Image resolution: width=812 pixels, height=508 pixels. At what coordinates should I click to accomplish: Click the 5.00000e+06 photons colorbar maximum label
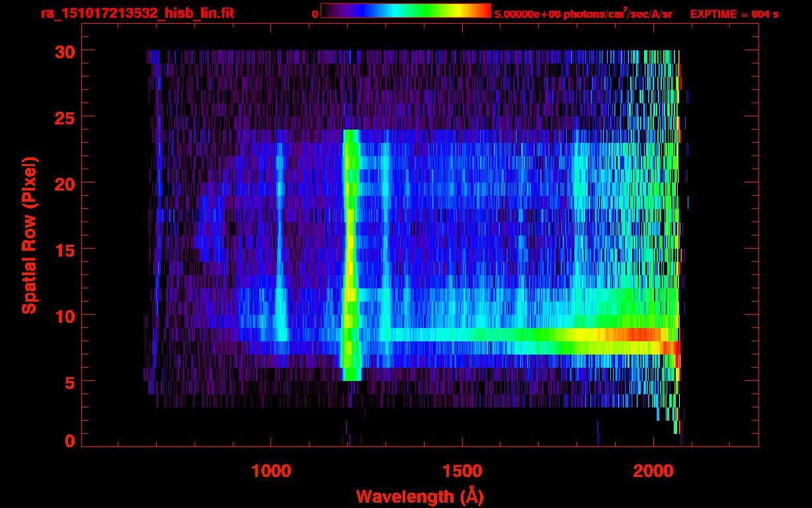[x=583, y=14]
